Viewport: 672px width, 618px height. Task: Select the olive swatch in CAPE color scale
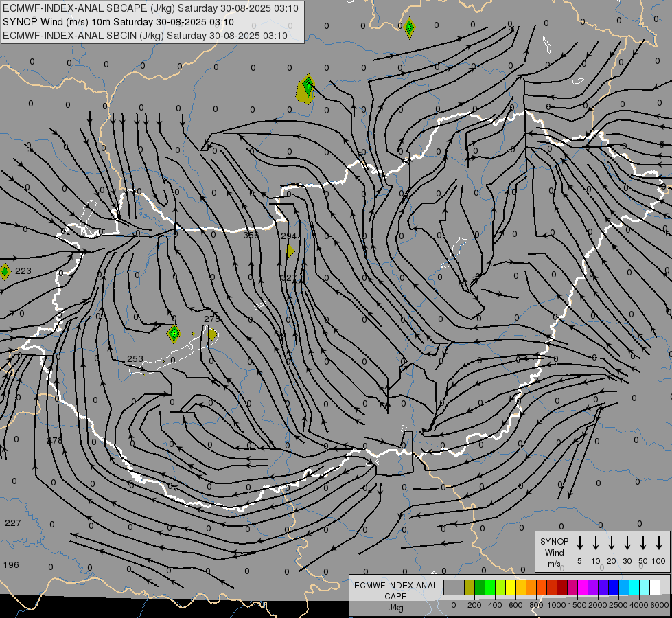470,587
